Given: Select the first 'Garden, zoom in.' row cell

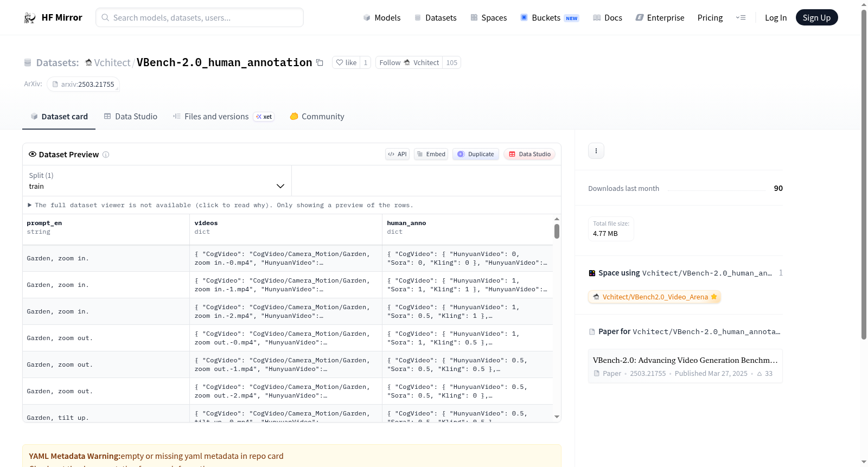Looking at the screenshot, I should [106, 259].
